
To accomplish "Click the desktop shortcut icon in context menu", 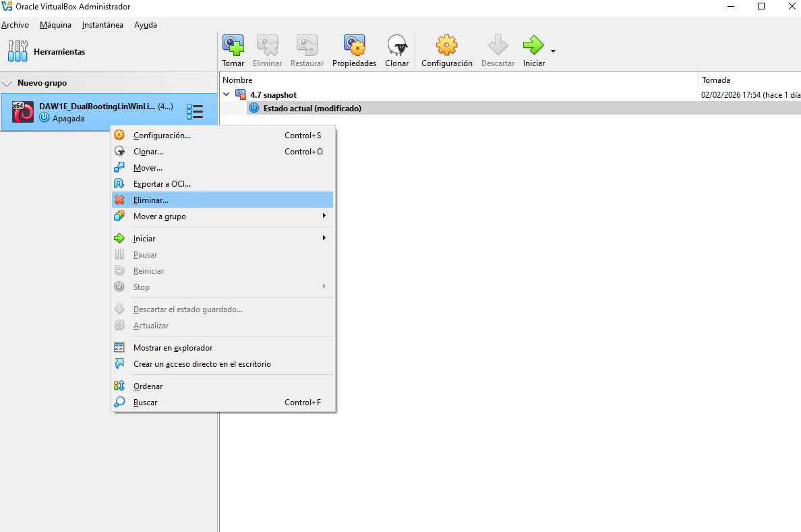I will [x=119, y=363].
